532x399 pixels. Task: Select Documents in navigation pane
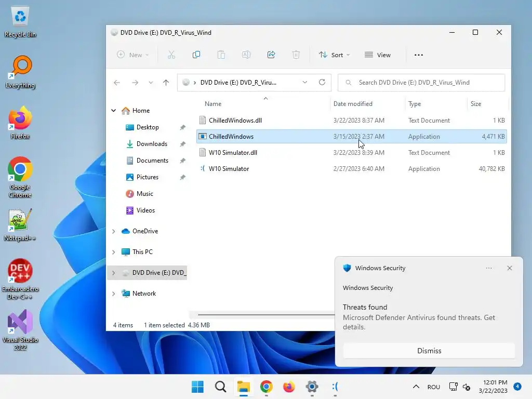coord(152,161)
